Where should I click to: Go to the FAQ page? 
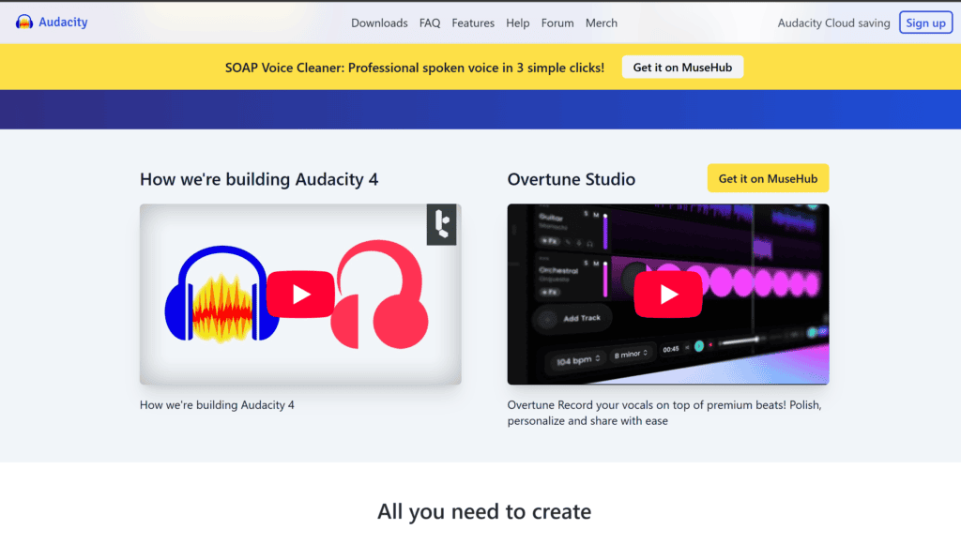click(430, 23)
